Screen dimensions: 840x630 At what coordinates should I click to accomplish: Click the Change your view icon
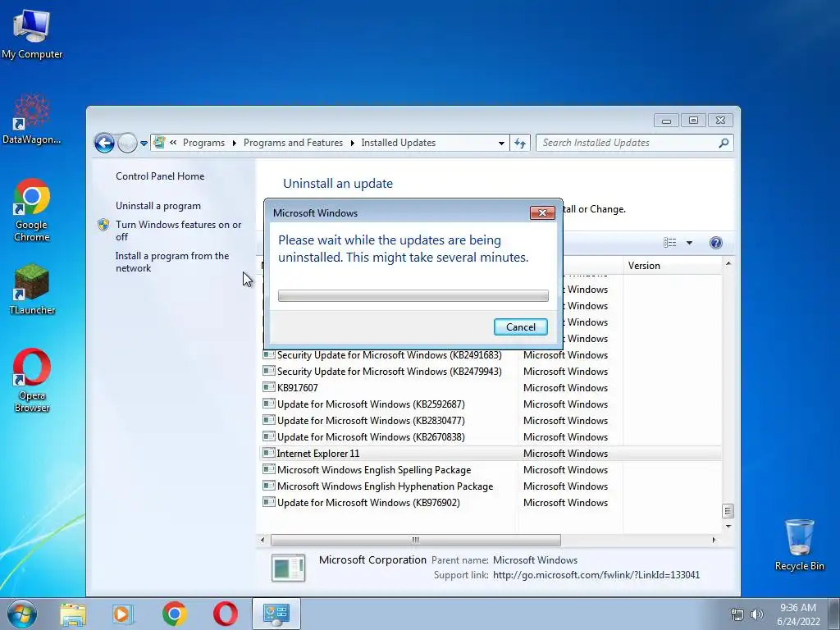coord(669,243)
